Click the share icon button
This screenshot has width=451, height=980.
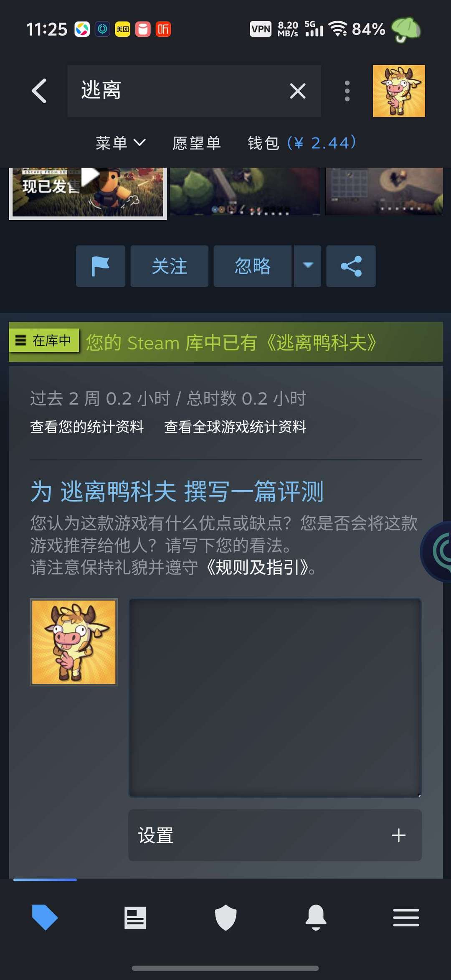[351, 266]
